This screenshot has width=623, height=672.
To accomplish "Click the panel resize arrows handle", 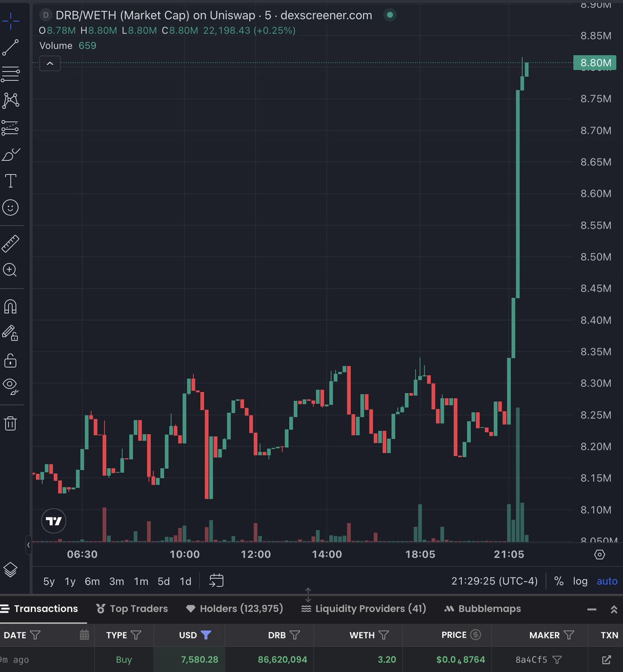I will 308,595.
